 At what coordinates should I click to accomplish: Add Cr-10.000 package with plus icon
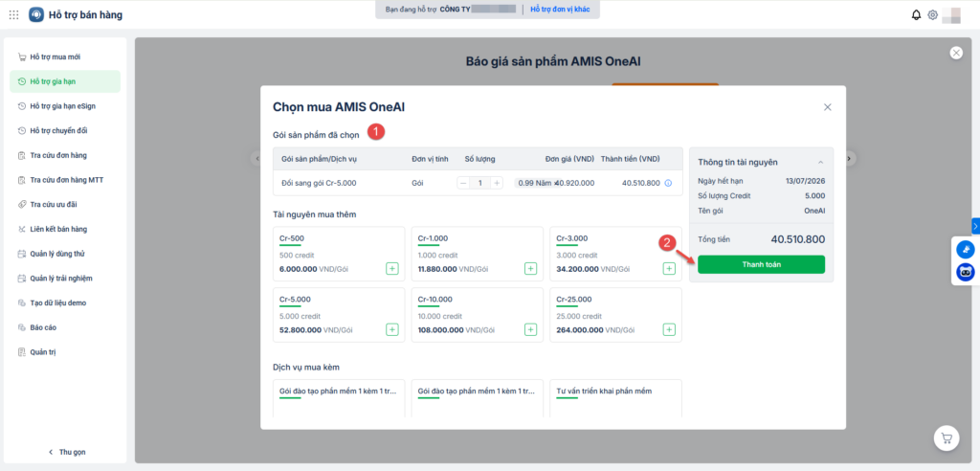tap(530, 329)
